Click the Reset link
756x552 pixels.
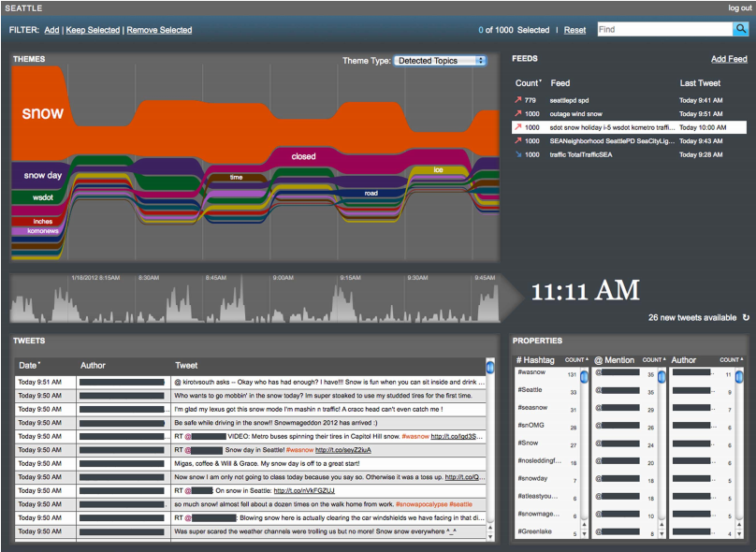tap(575, 30)
